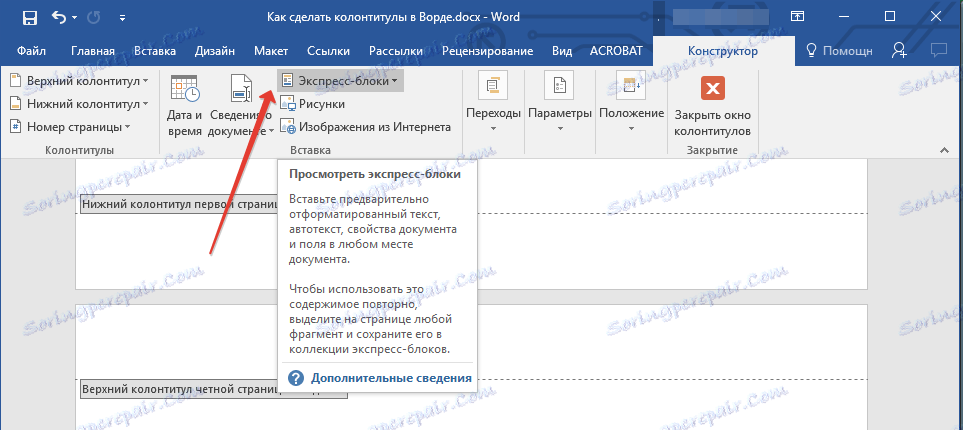The width and height of the screenshot is (963, 430).
Task: Switch to the Вид tab
Action: click(x=562, y=51)
